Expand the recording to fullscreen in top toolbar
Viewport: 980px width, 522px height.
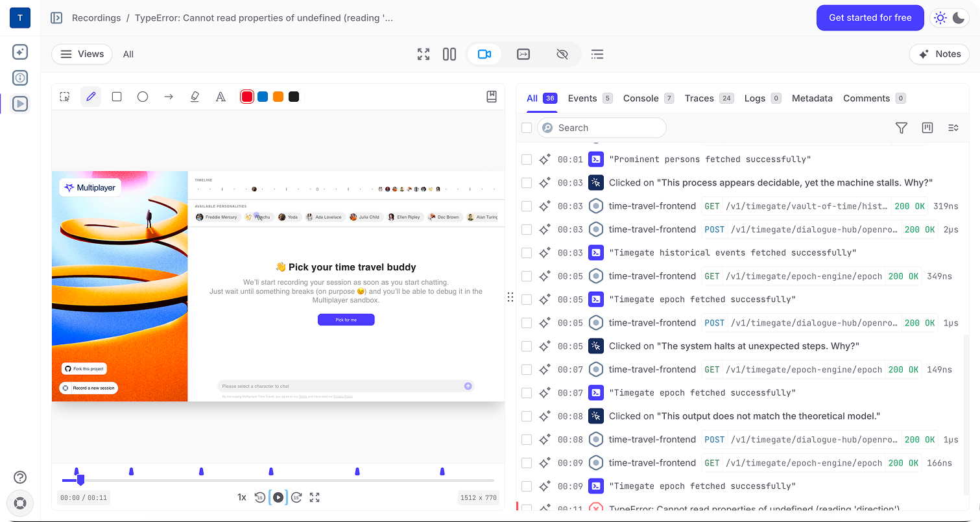[424, 54]
